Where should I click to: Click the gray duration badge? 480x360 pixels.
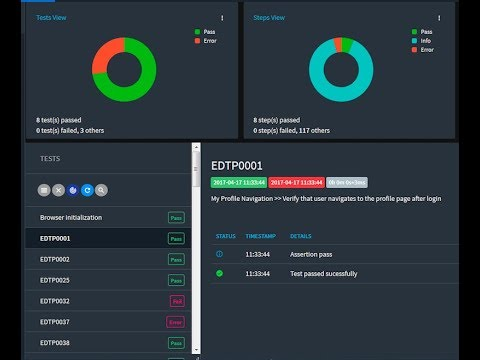[x=347, y=182]
